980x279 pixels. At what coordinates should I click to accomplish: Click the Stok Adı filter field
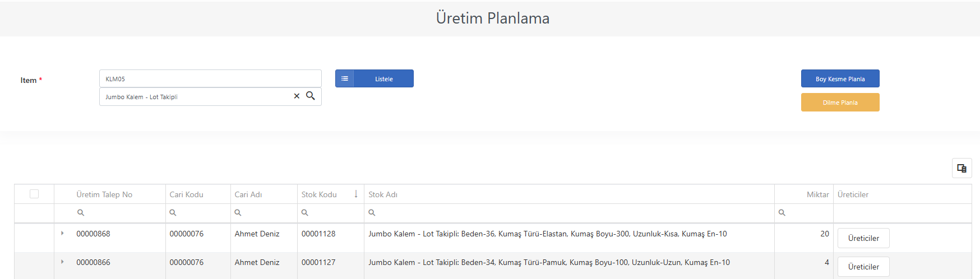click(x=569, y=213)
